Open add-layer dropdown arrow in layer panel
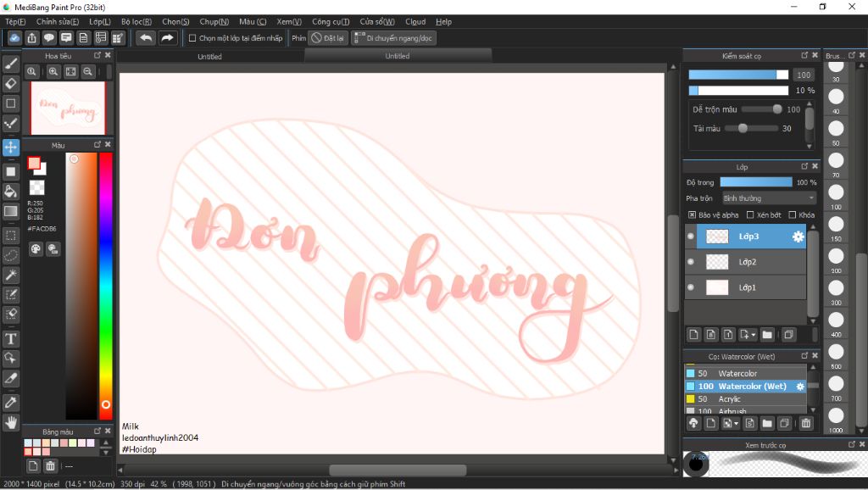868x490 pixels. 753,335
